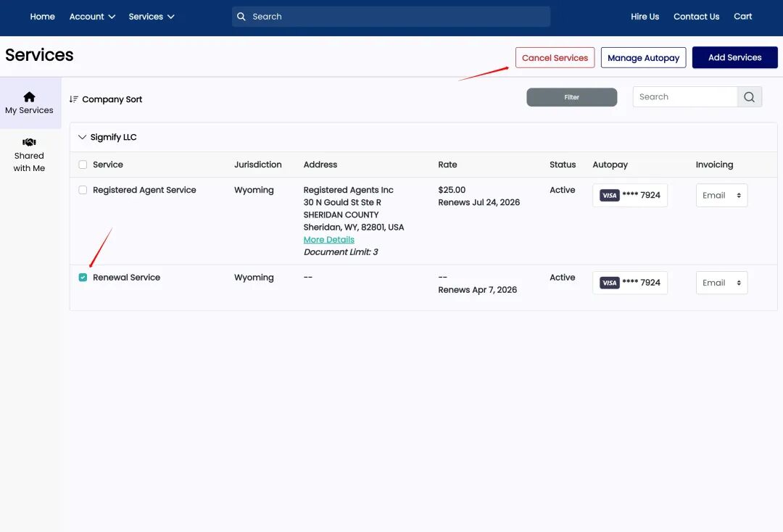This screenshot has width=783, height=532.
Task: Expand the Services menu in navbar
Action: tap(151, 17)
